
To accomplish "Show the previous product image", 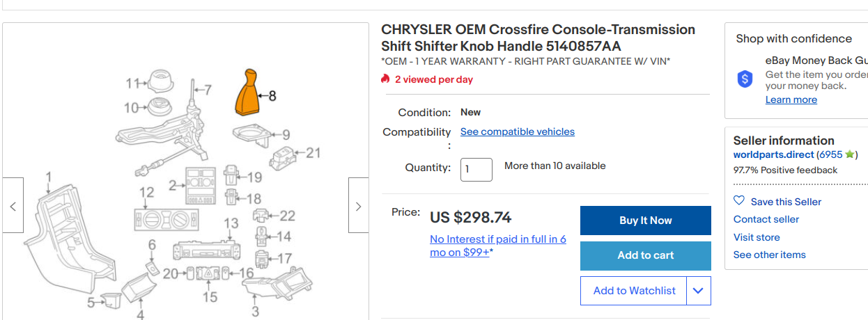I will pos(13,206).
